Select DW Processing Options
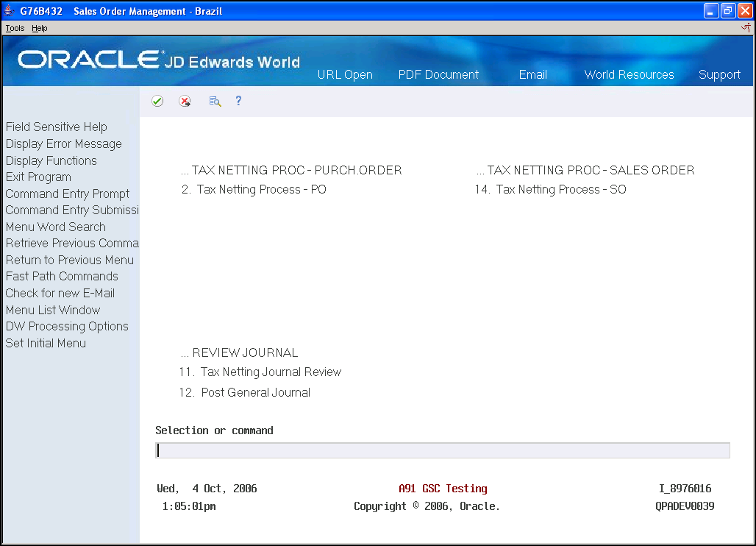 click(67, 327)
